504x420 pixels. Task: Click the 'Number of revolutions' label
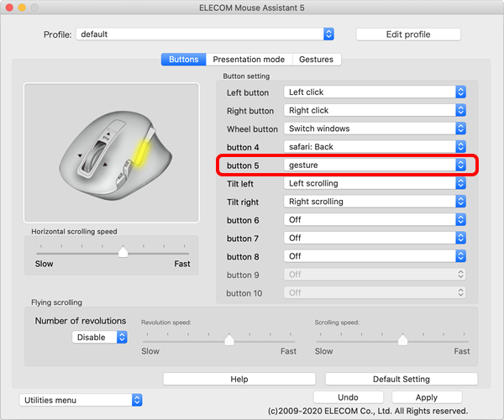pos(81,321)
